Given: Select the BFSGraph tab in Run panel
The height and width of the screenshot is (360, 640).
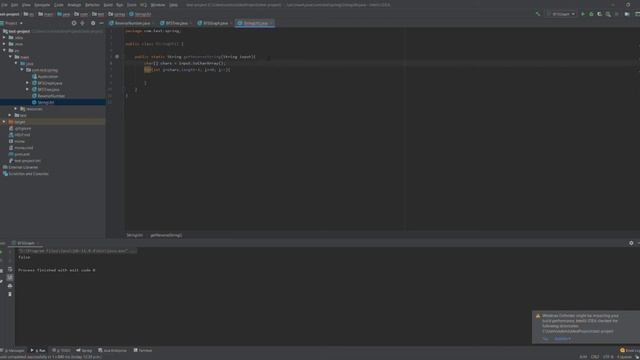Looking at the screenshot, I should 26,243.
